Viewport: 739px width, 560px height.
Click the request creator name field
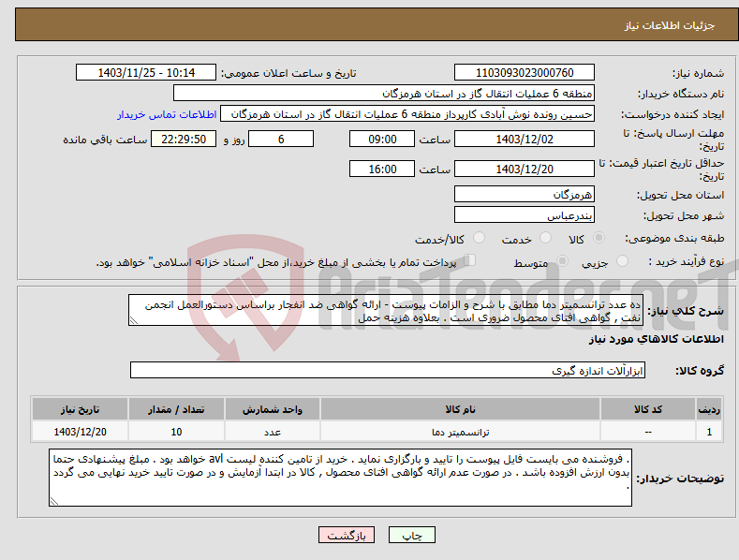coord(407,114)
